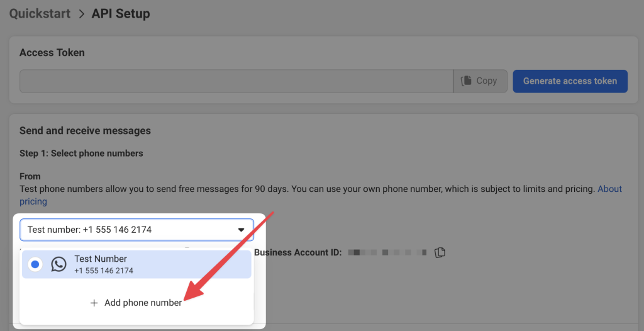Click the Step 1: Select phone numbers text

(81, 154)
